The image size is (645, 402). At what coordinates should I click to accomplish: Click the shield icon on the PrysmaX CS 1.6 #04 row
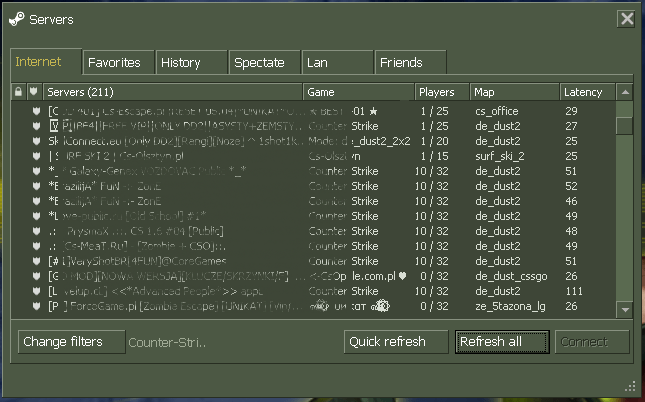[x=37, y=231]
